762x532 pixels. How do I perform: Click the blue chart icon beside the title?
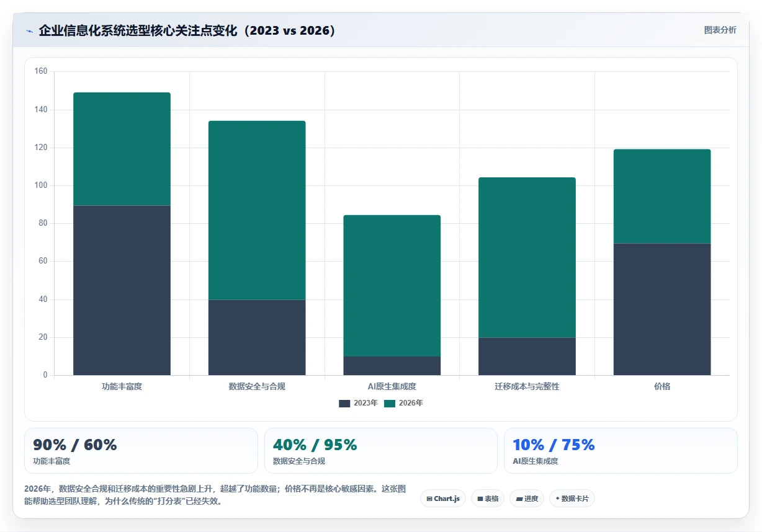tap(29, 30)
